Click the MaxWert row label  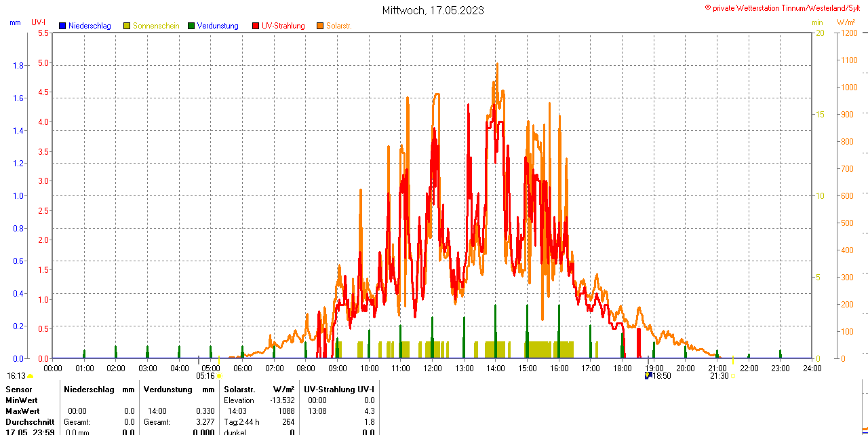[x=22, y=411]
